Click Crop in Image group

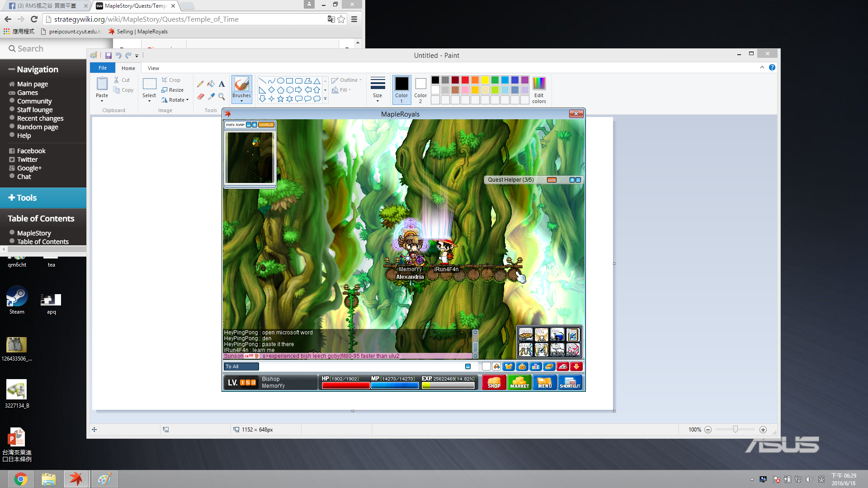point(171,80)
